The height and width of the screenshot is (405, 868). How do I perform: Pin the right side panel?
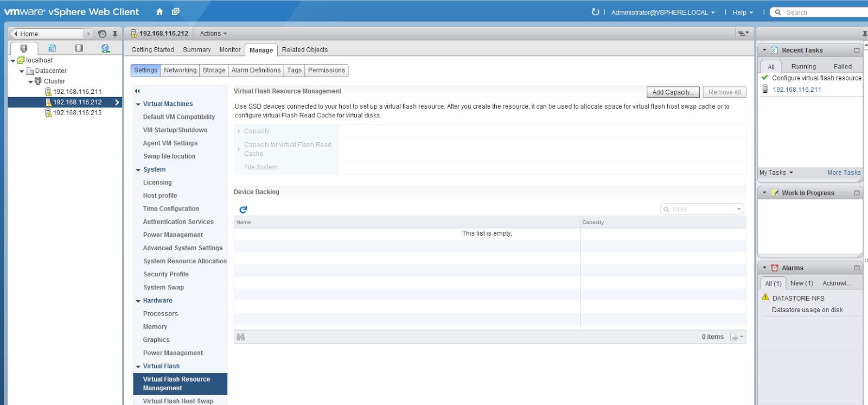865,34
